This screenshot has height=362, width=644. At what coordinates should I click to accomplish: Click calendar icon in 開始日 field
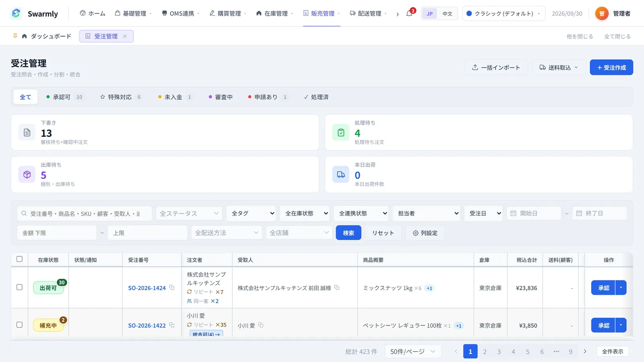click(x=513, y=213)
